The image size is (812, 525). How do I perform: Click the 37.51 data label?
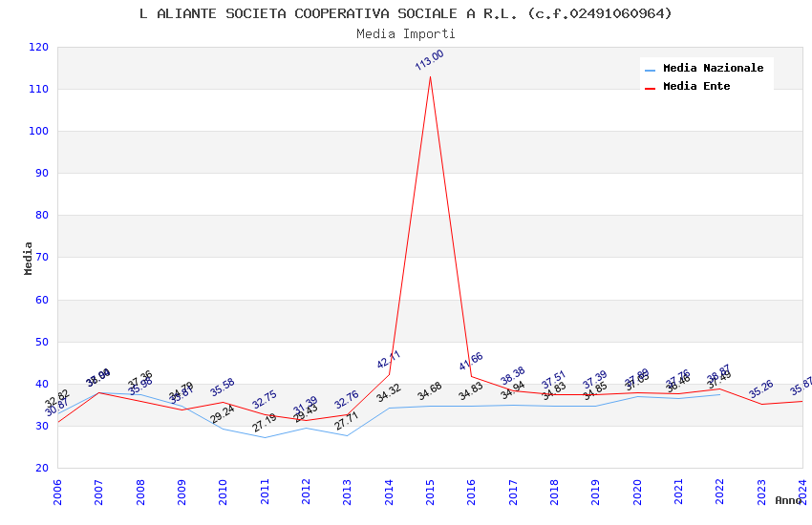pos(553,380)
